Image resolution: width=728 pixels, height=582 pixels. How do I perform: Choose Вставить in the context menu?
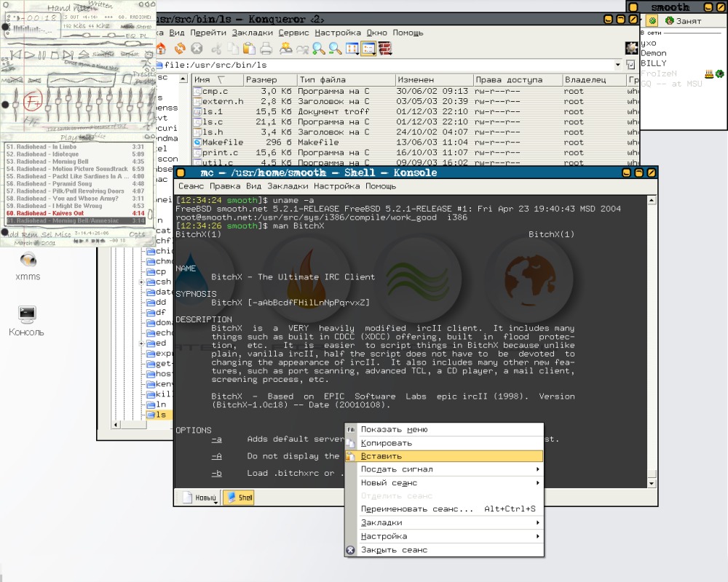[444, 456]
